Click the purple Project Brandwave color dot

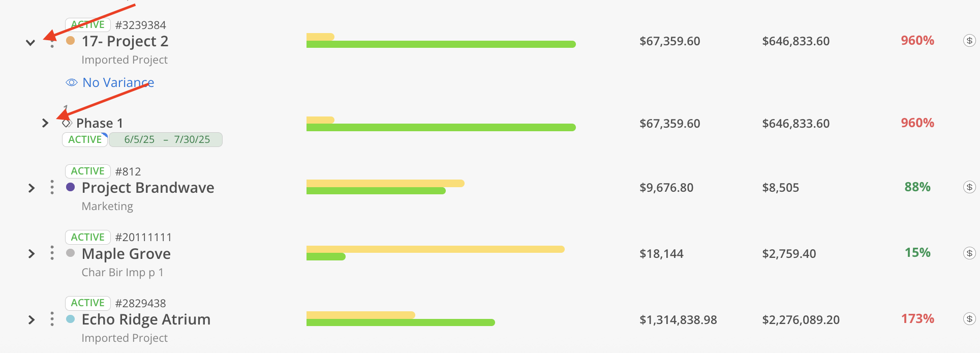click(71, 187)
